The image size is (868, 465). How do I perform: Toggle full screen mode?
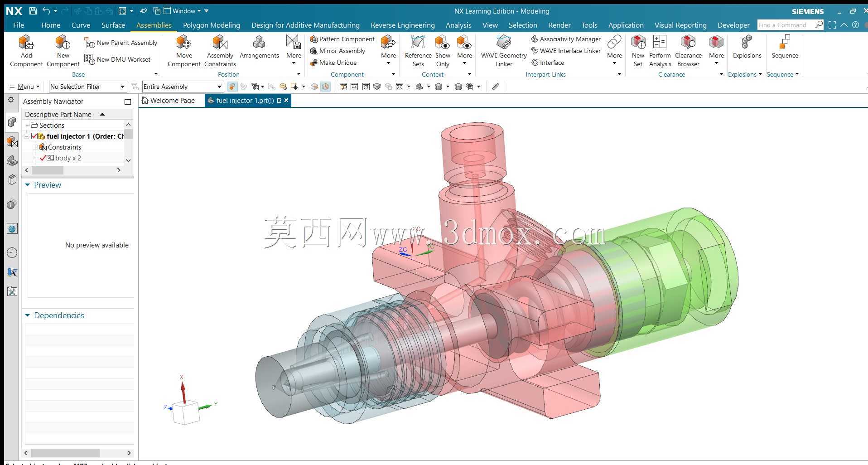click(x=832, y=25)
